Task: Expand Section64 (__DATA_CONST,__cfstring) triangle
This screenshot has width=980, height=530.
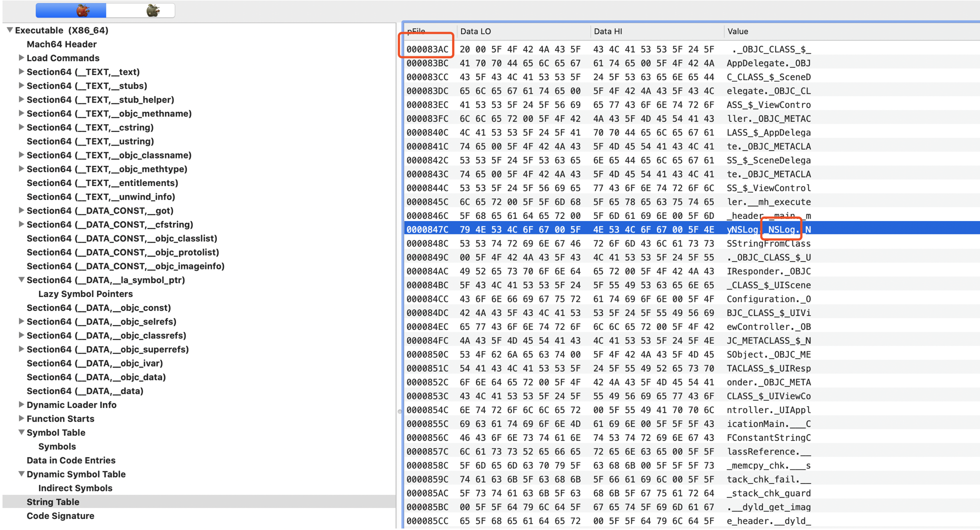Action: [21, 224]
